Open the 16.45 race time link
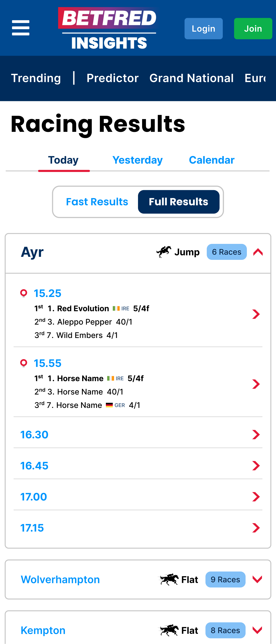 34,466
